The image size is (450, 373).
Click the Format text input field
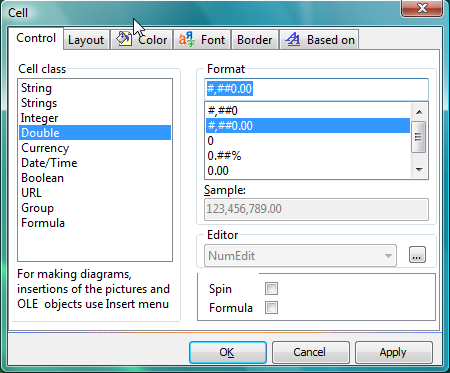click(316, 89)
